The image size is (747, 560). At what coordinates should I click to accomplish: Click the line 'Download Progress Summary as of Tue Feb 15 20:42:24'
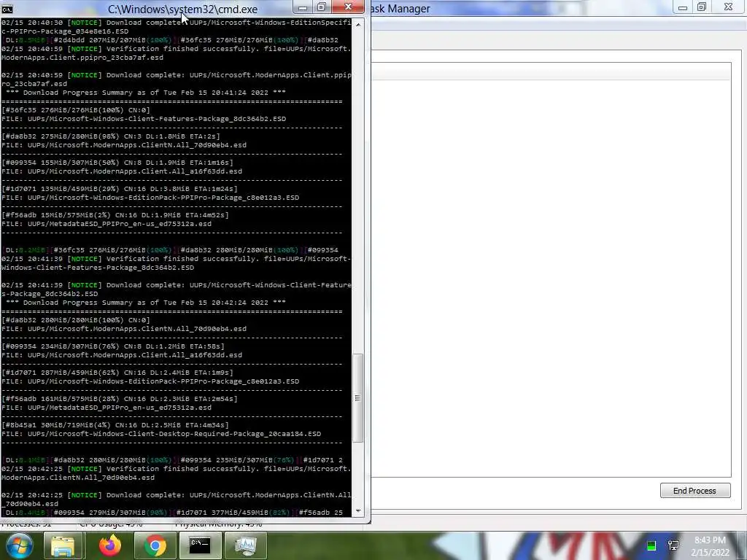(x=146, y=303)
